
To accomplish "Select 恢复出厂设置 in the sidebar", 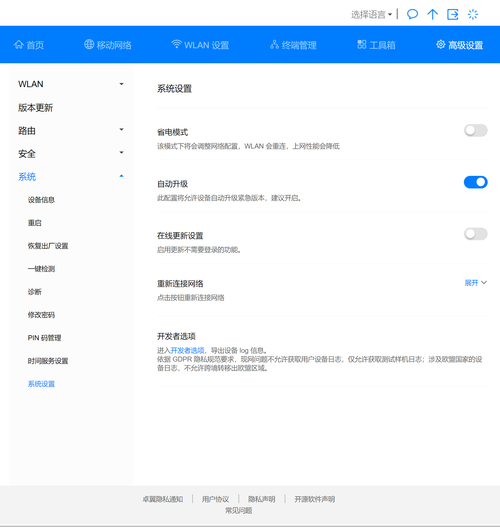I will click(48, 246).
